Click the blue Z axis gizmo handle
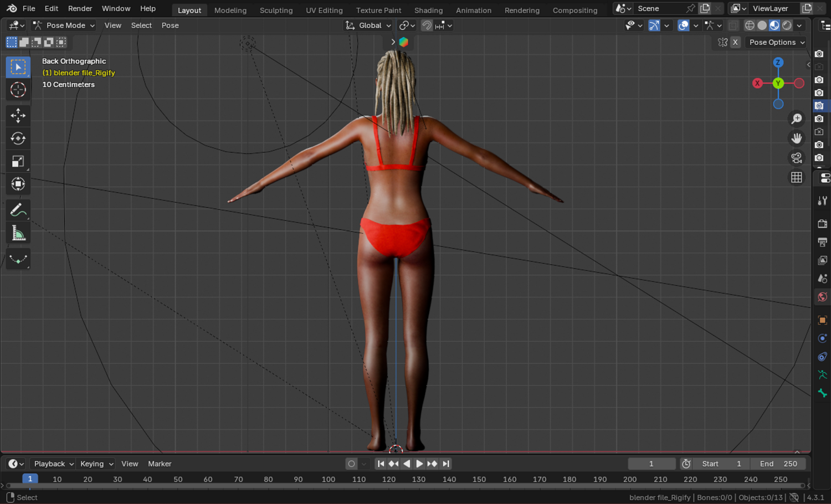Viewport: 831px width, 504px height. point(778,63)
